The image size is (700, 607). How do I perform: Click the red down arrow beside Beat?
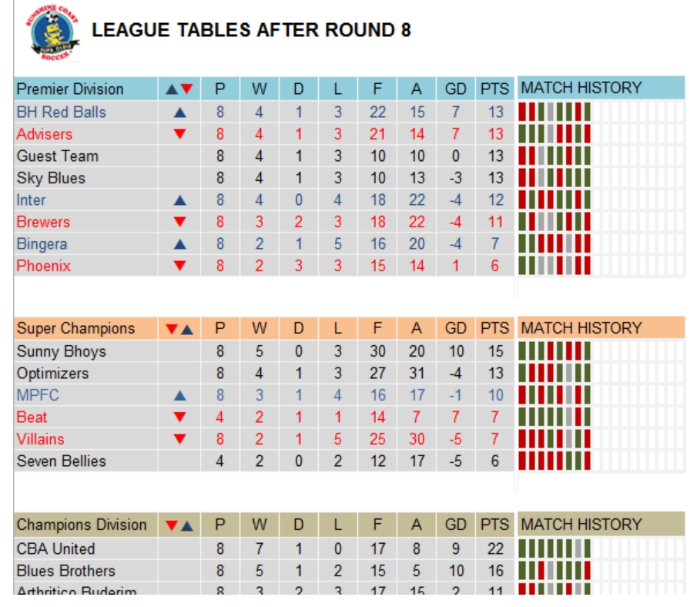point(180,418)
